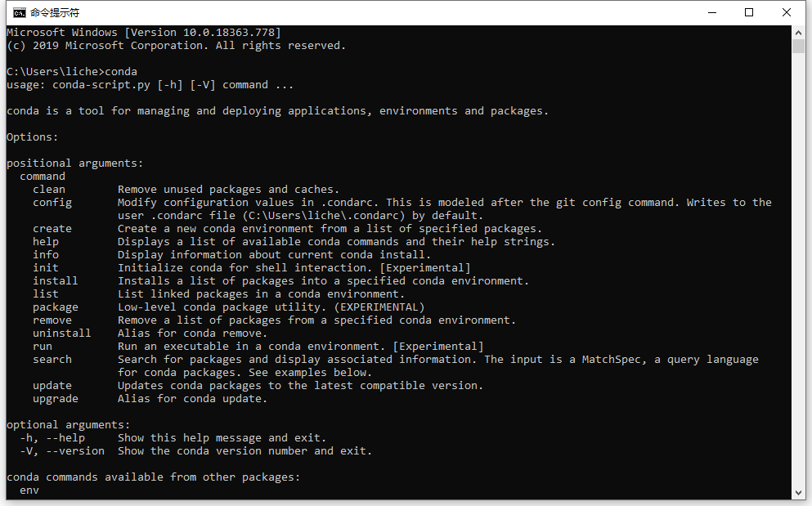Click the "clean" command in the list

[49, 190]
